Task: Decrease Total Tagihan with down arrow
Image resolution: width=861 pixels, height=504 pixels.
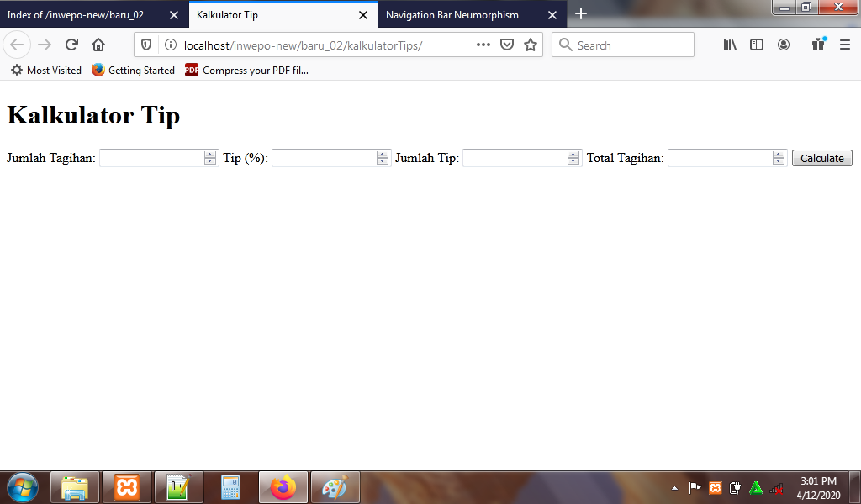Action: (x=778, y=162)
